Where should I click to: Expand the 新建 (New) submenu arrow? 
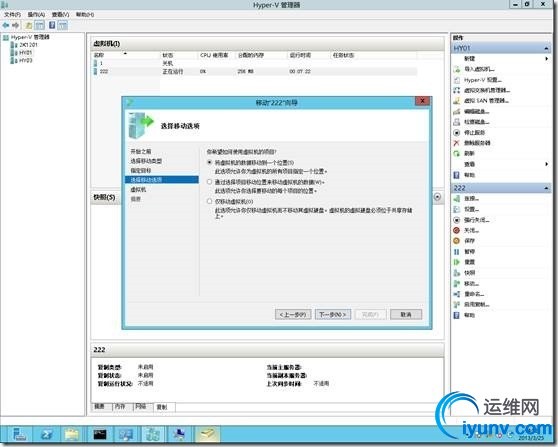point(546,58)
